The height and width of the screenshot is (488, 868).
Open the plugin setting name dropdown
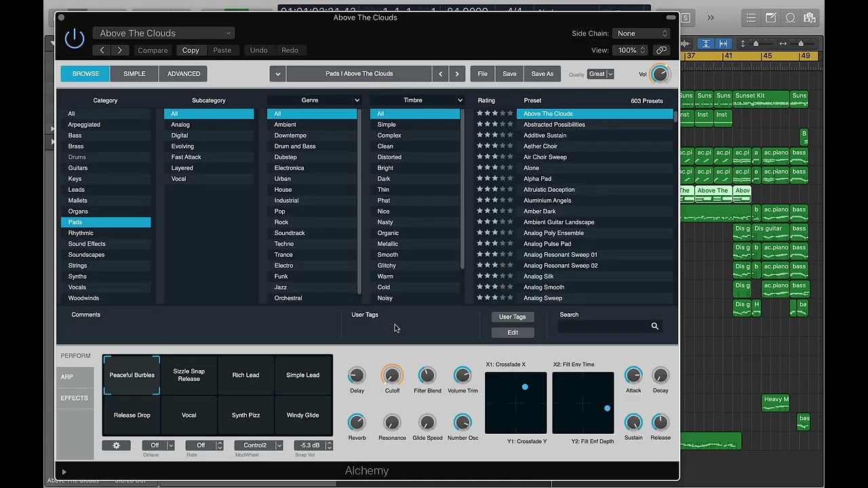163,33
